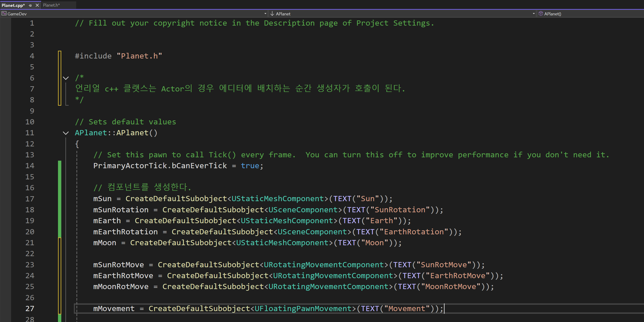Click the mMovement variable on line 27

coord(114,308)
